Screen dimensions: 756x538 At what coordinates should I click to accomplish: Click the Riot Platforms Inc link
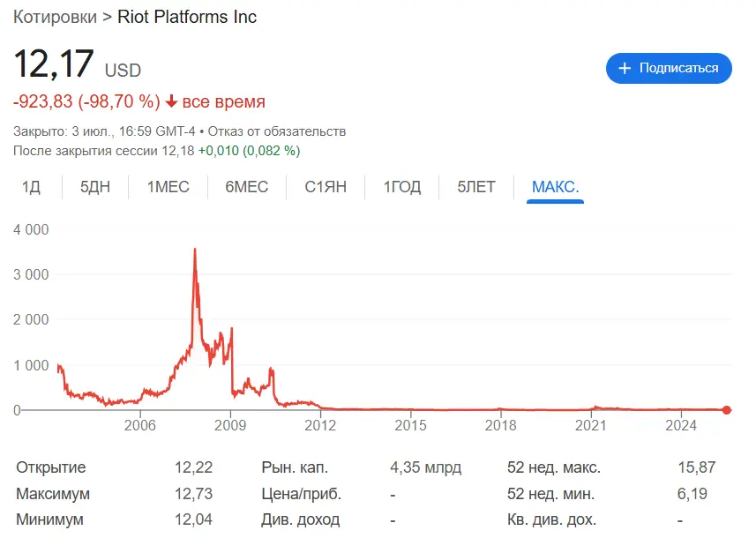186,17
